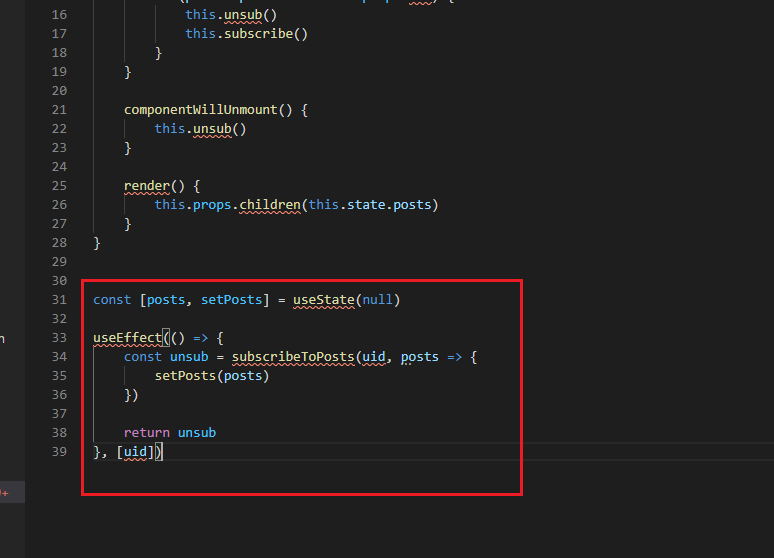The image size is (774, 558).
Task: Click this.subscribe() on line 17
Action: tap(246, 34)
